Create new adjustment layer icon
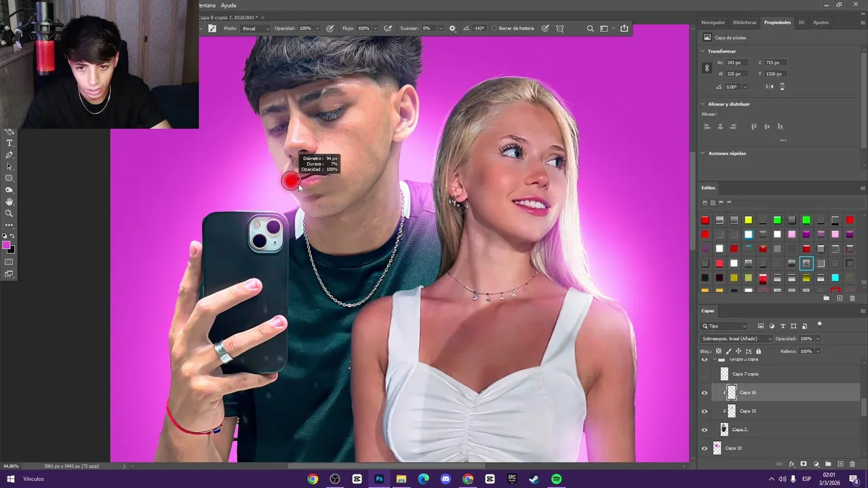 (816, 464)
